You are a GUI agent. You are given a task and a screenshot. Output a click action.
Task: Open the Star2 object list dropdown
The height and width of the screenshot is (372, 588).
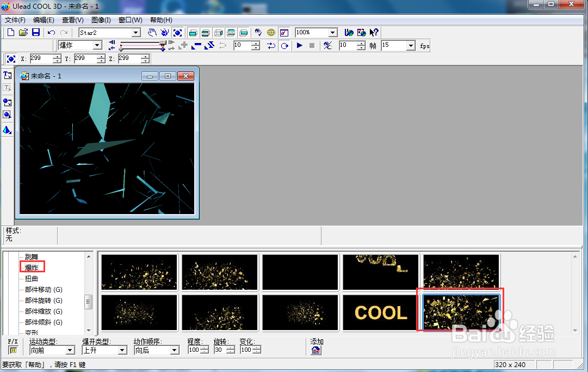(136, 33)
